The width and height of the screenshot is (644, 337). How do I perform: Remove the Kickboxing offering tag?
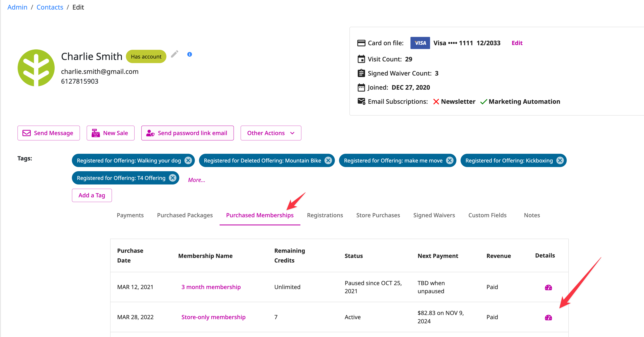click(x=560, y=160)
